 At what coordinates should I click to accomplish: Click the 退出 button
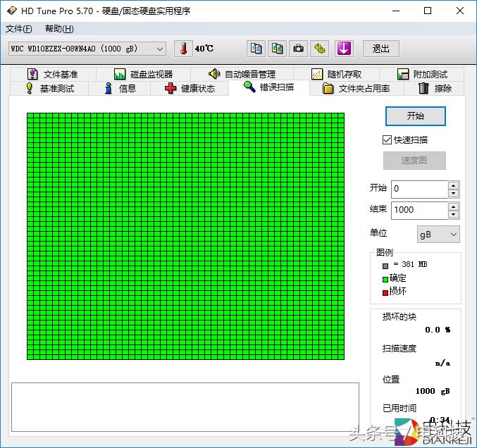coord(381,49)
